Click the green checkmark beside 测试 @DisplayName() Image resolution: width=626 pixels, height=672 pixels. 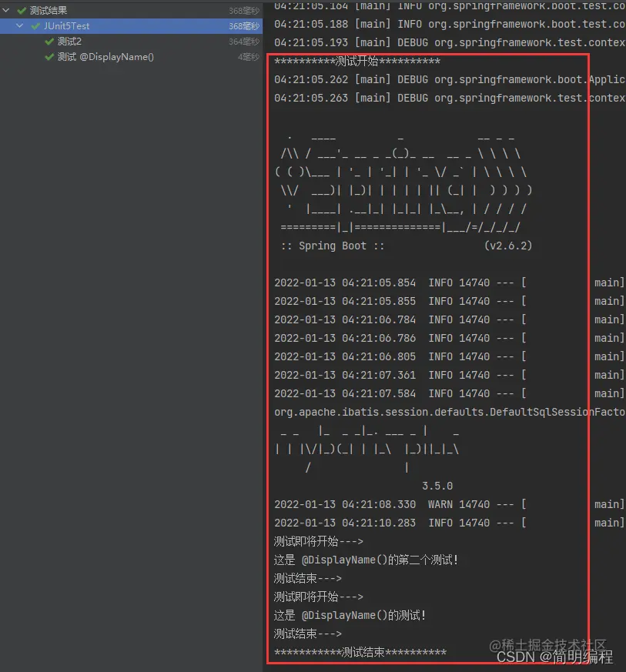[49, 57]
